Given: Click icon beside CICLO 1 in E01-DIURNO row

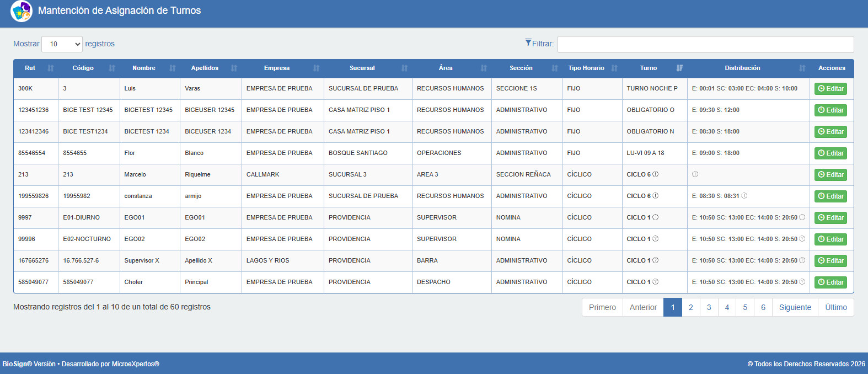Looking at the screenshot, I should (656, 217).
